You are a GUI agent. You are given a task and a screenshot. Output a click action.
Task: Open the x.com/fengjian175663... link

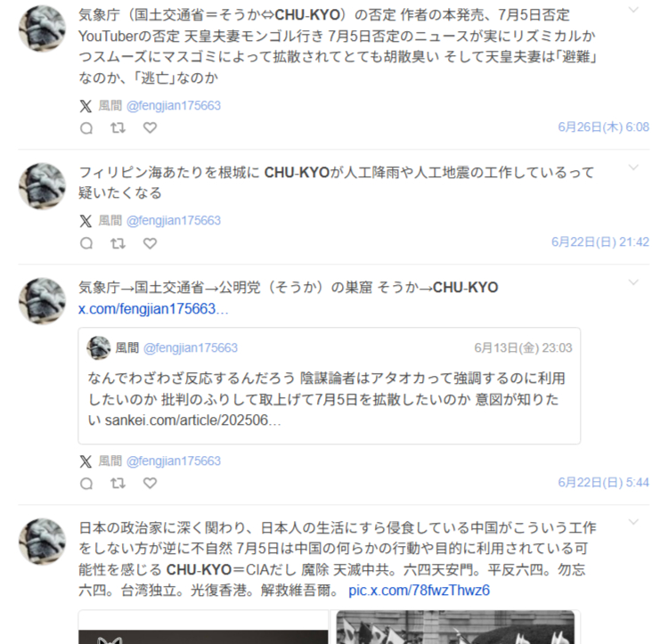point(153,309)
